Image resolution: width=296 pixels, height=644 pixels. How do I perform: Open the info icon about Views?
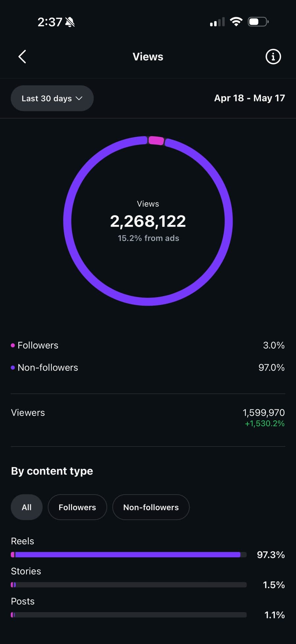273,57
